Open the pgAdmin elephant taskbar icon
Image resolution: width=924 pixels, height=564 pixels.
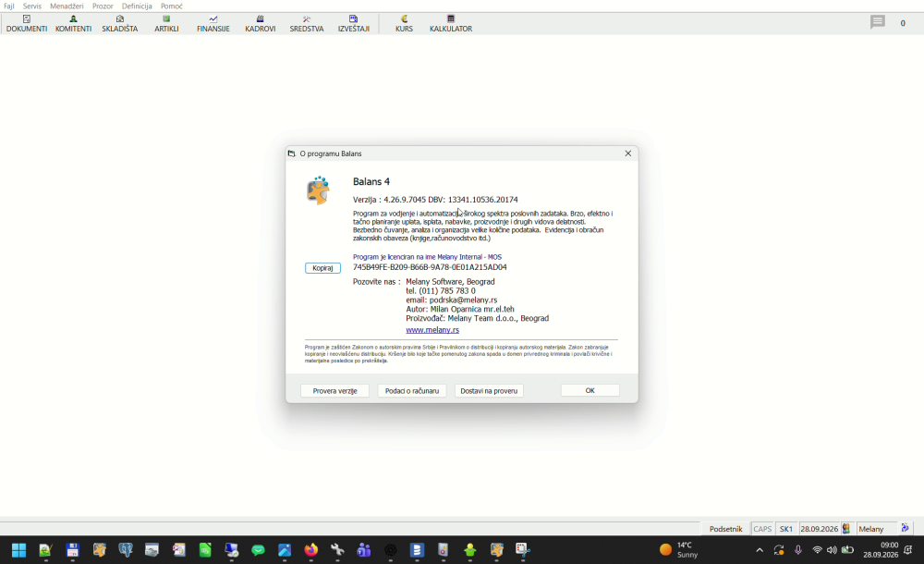(125, 550)
